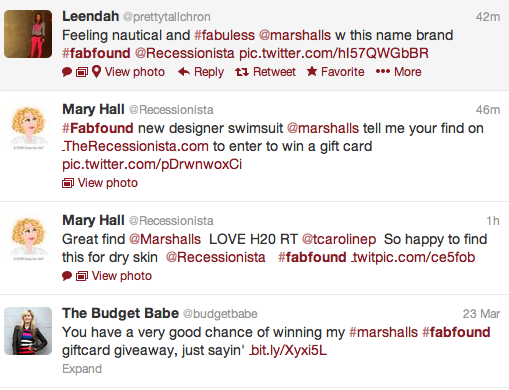
Task: Open the #fabuless hashtag link
Action: 224,35
